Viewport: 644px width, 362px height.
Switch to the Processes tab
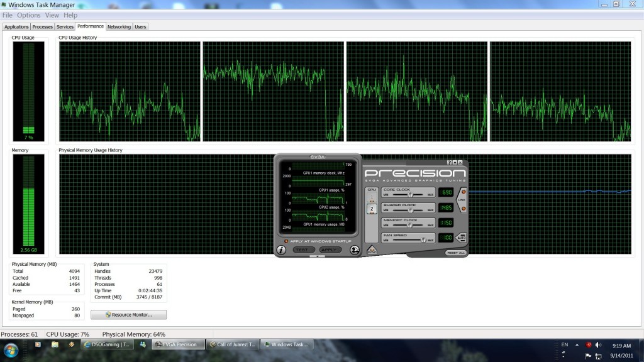coord(43,27)
